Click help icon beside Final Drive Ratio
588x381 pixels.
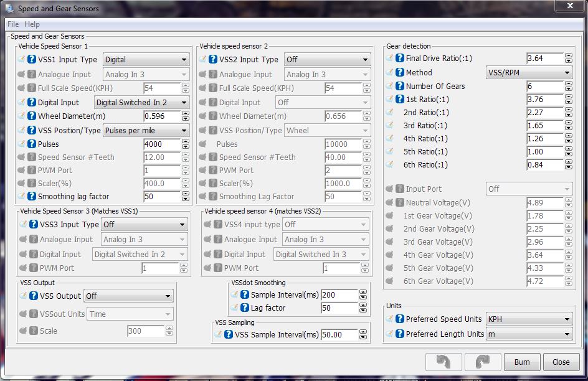400,59
